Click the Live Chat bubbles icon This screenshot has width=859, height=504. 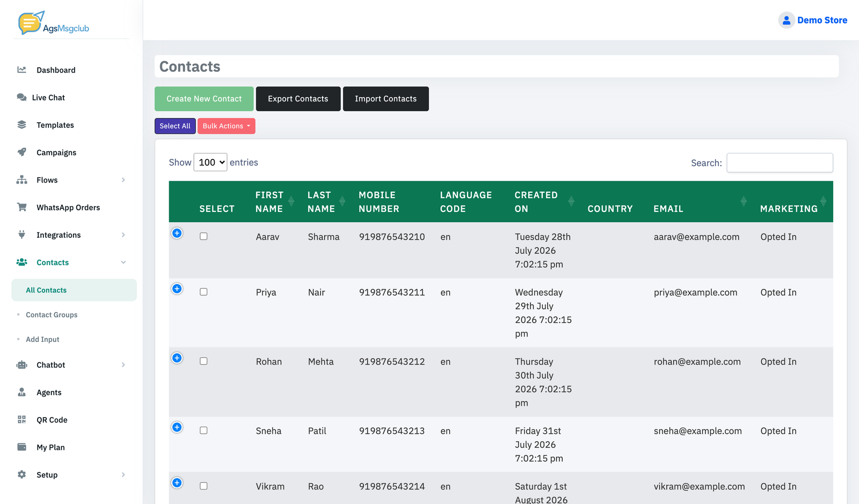point(21,97)
